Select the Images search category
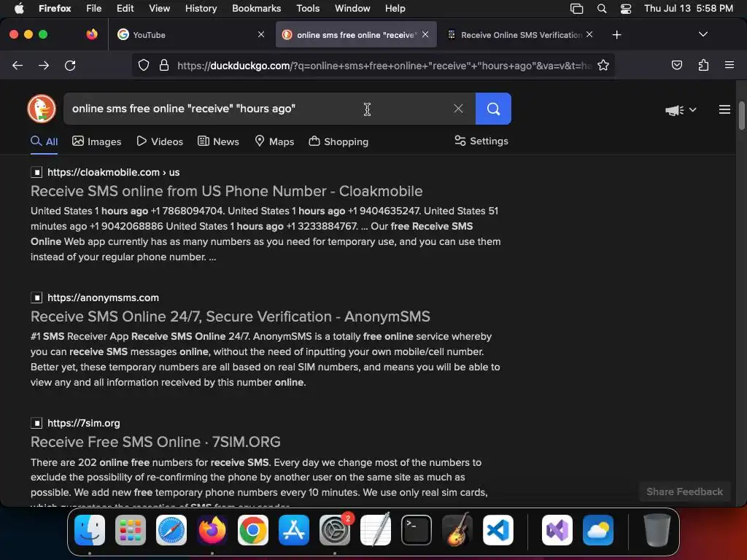This screenshot has height=560, width=747. tap(97, 141)
